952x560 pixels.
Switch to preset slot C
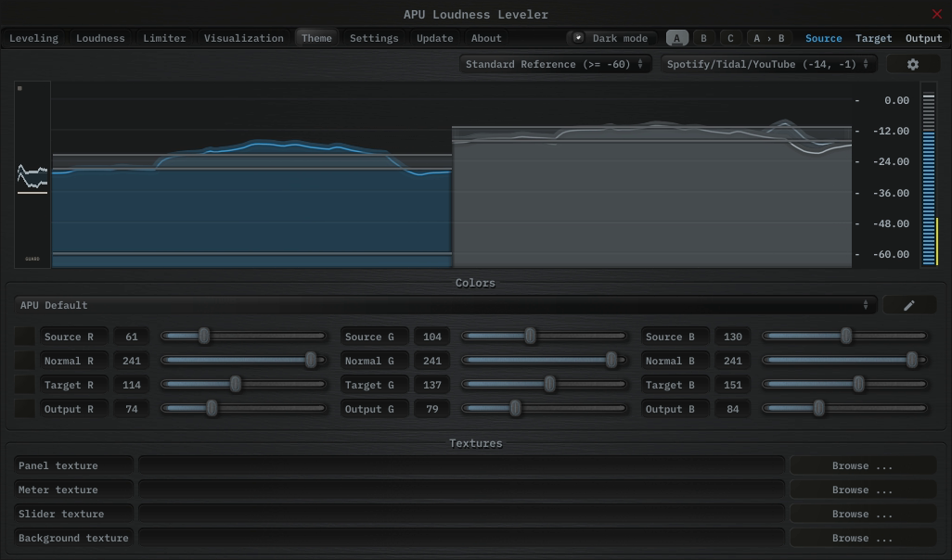pyautogui.click(x=730, y=38)
